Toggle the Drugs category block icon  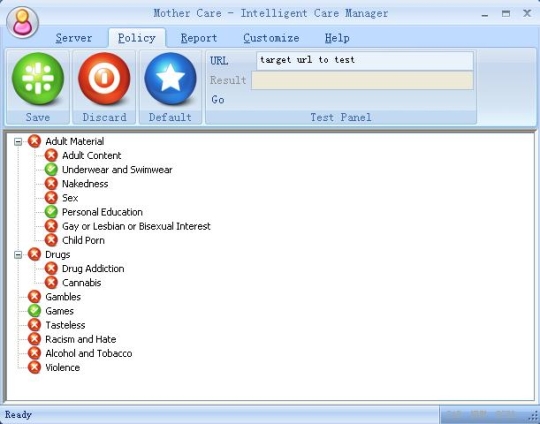[34, 255]
